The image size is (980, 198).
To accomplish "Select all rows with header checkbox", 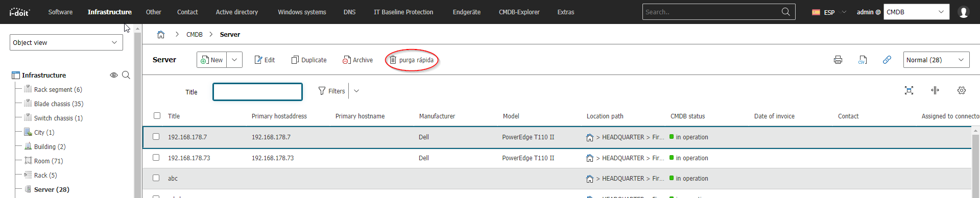I will click(x=157, y=116).
